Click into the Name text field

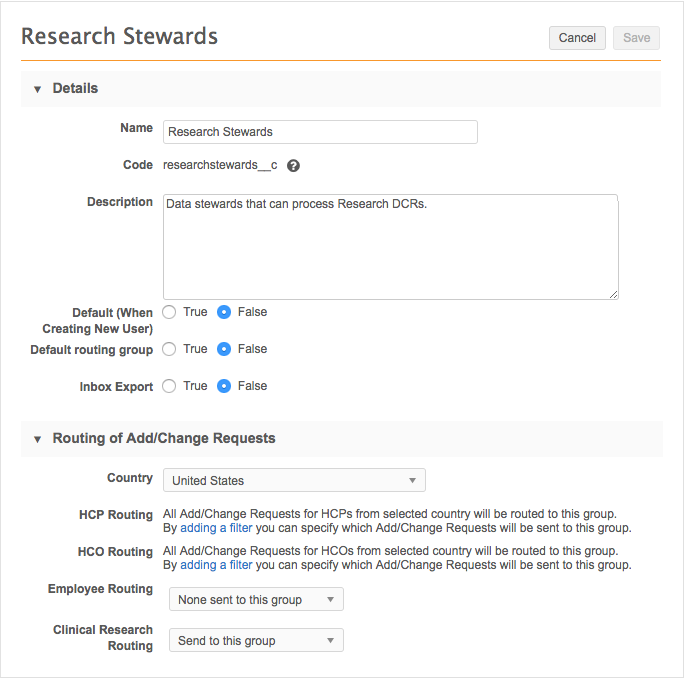pyautogui.click(x=320, y=132)
